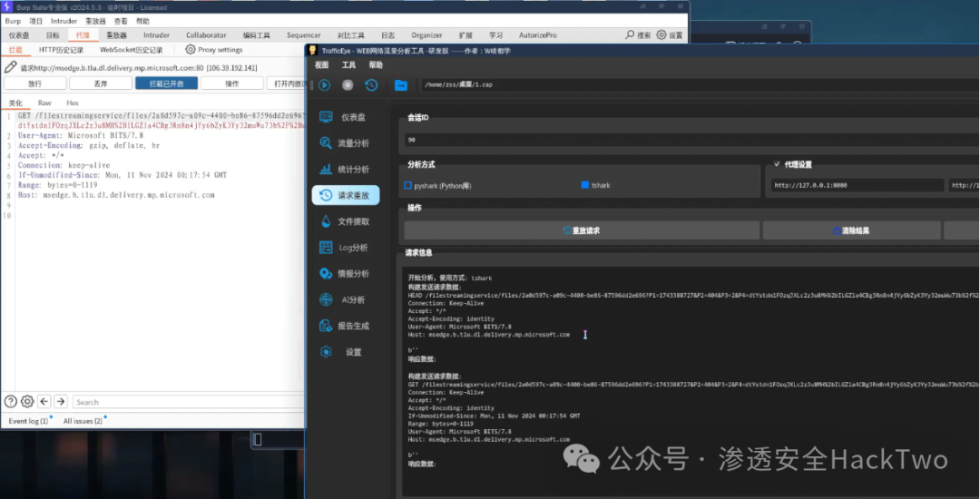
Task: Click the Accept-Encoding: gzip, deflate, br line
Action: 89,145
